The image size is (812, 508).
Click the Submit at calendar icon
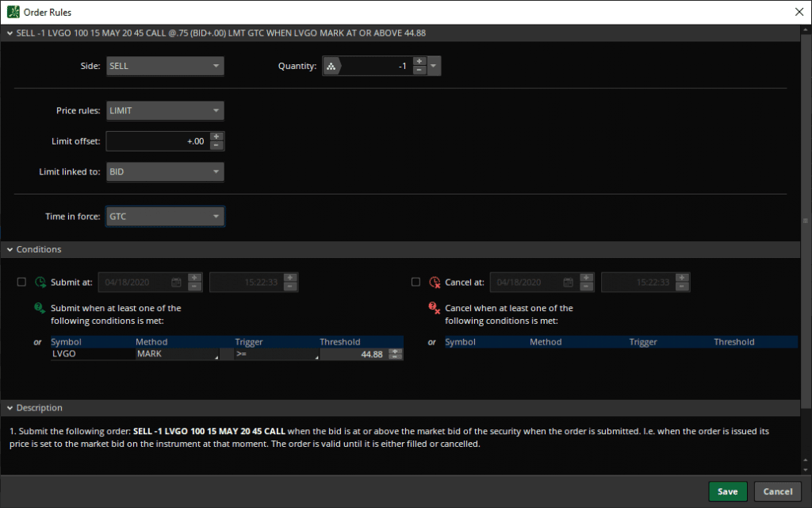click(x=174, y=282)
